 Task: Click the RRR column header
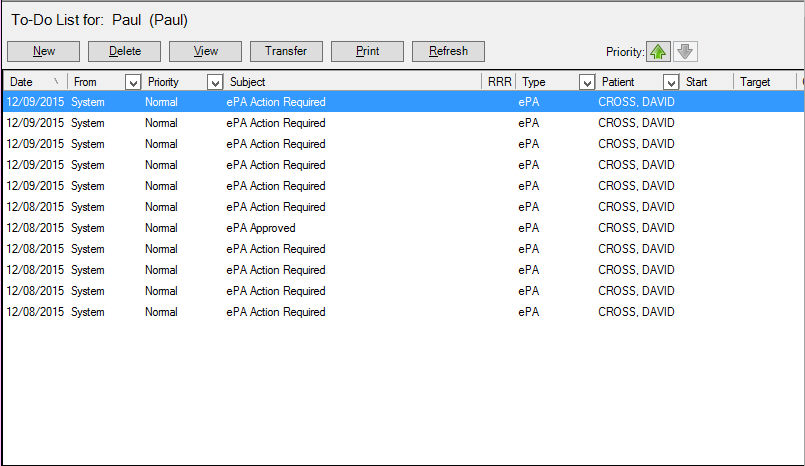[499, 82]
